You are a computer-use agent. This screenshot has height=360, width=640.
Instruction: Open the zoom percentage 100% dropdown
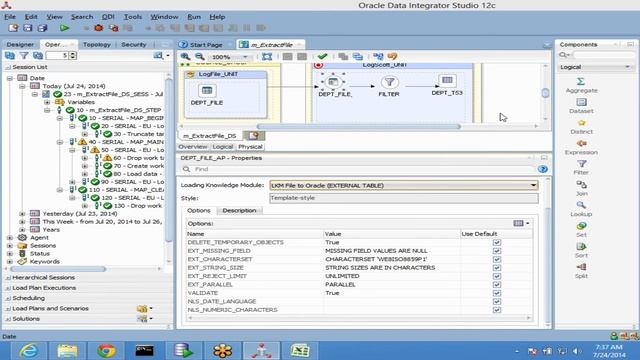(245, 57)
